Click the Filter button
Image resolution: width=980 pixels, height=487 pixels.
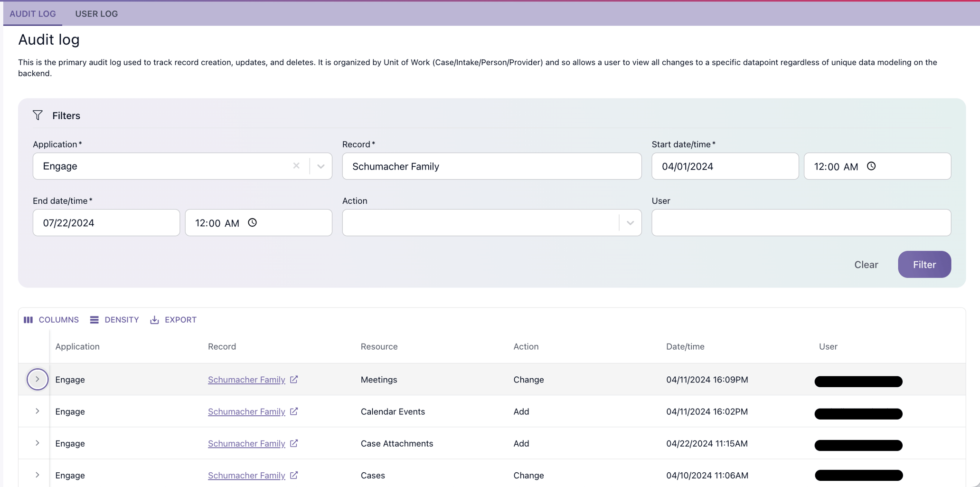pyautogui.click(x=924, y=264)
